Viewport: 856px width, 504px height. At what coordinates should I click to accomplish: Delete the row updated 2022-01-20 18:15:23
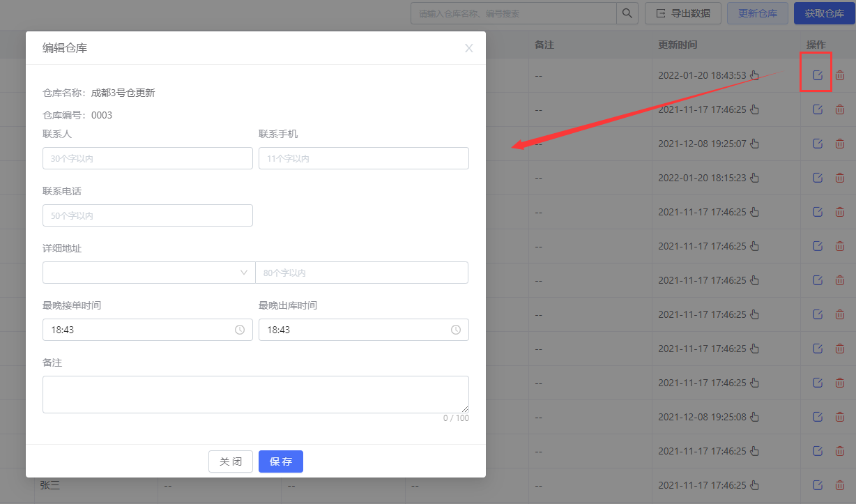(840, 178)
